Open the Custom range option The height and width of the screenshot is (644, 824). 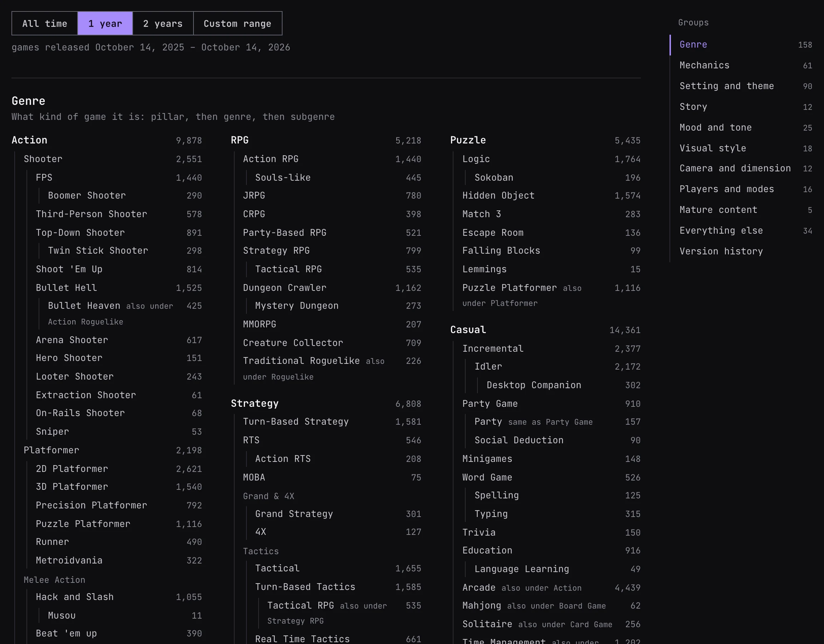(237, 23)
